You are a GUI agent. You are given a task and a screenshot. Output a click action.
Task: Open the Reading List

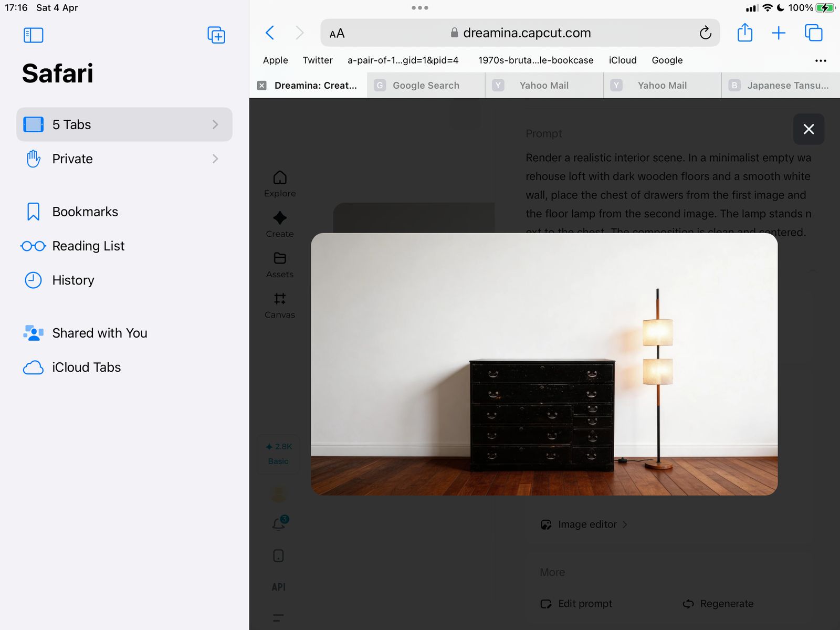124,246
